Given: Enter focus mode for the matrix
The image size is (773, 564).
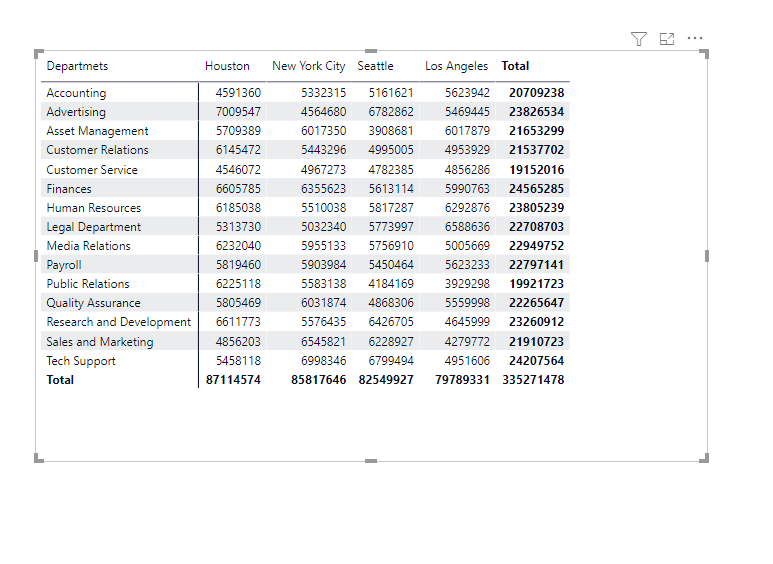Looking at the screenshot, I should [667, 38].
